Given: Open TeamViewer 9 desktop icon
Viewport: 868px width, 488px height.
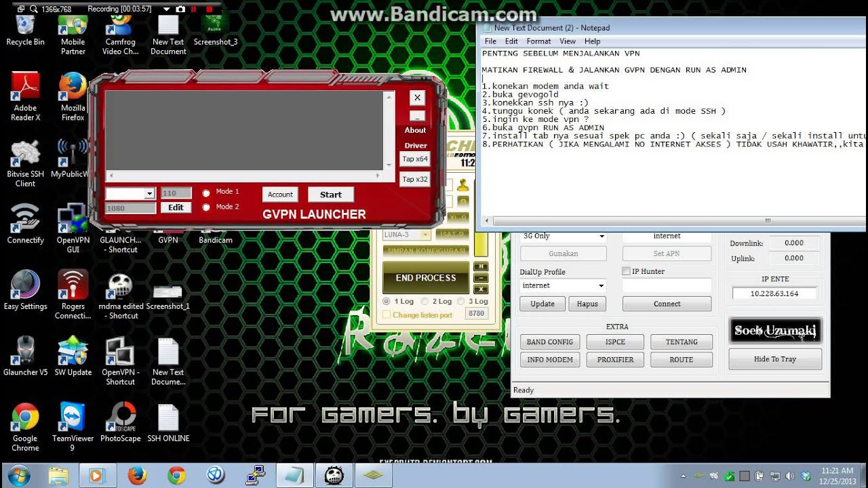Looking at the screenshot, I should point(73,427).
